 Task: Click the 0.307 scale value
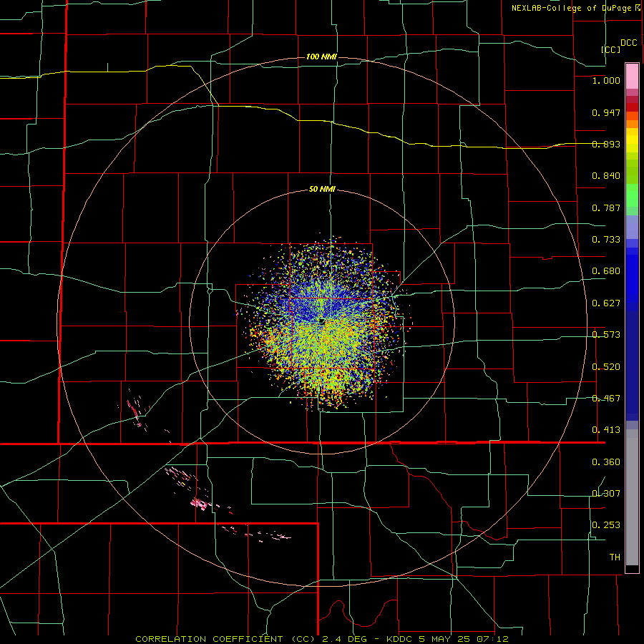pyautogui.click(x=606, y=493)
